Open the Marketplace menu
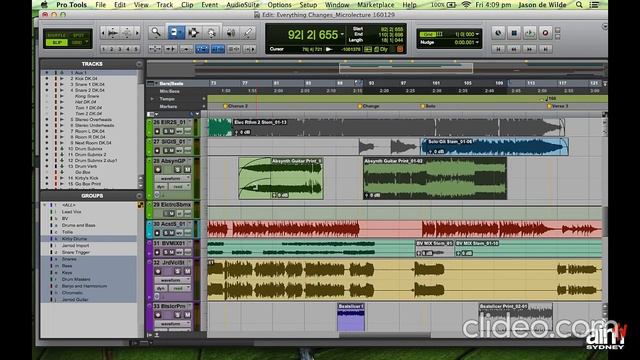Image resolution: width=640 pixels, height=360 pixels. 376,5
